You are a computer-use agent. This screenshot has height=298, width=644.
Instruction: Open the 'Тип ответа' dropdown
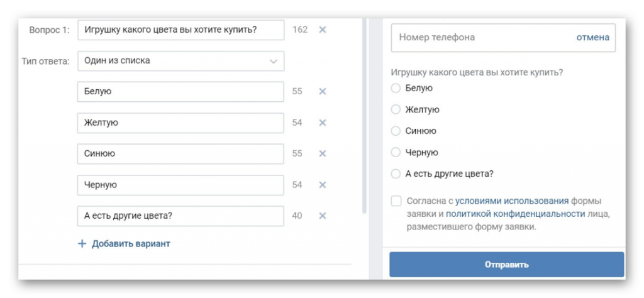[180, 61]
